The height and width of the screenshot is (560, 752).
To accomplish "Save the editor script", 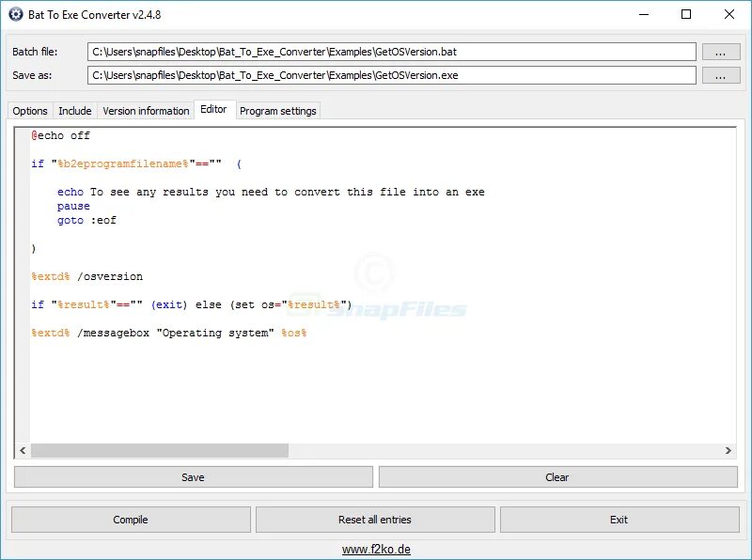I will click(194, 477).
